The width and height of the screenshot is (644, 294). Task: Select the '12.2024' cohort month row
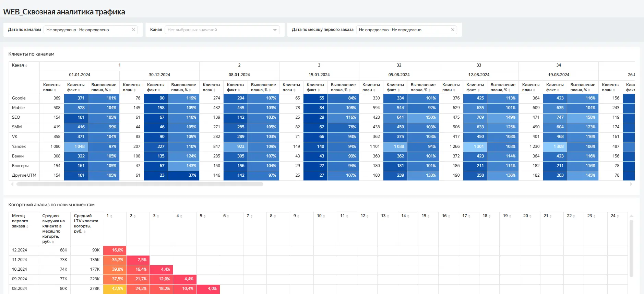(20, 250)
